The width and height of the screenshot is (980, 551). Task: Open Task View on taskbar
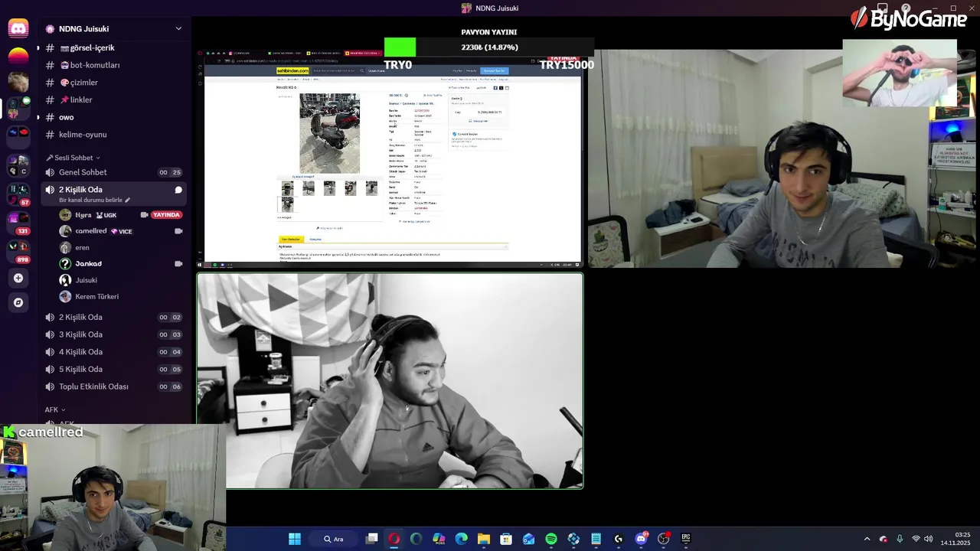coord(371,539)
